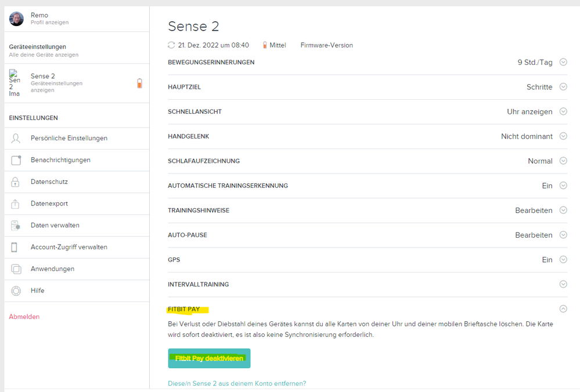Click Abmelden to log out
The image size is (580, 392).
(x=24, y=317)
